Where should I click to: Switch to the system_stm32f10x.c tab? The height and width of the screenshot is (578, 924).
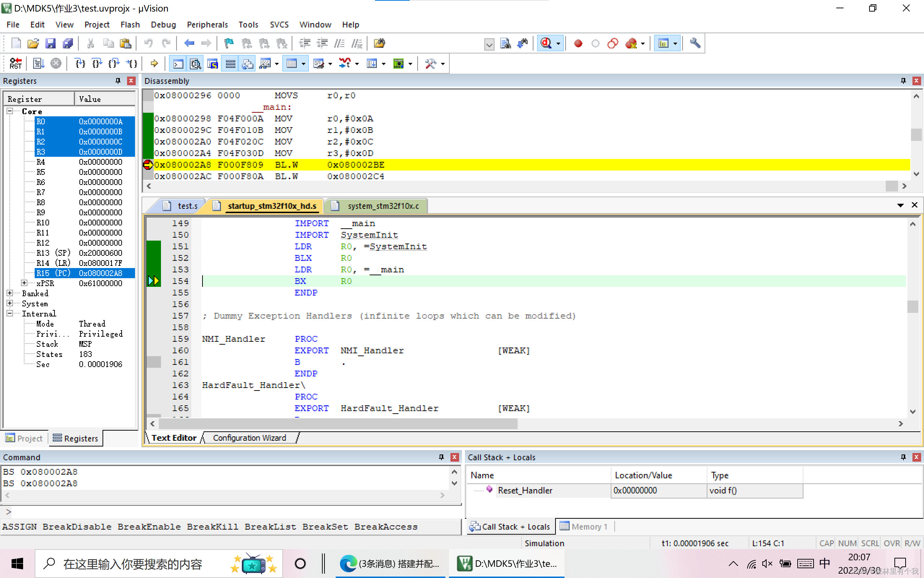point(377,206)
